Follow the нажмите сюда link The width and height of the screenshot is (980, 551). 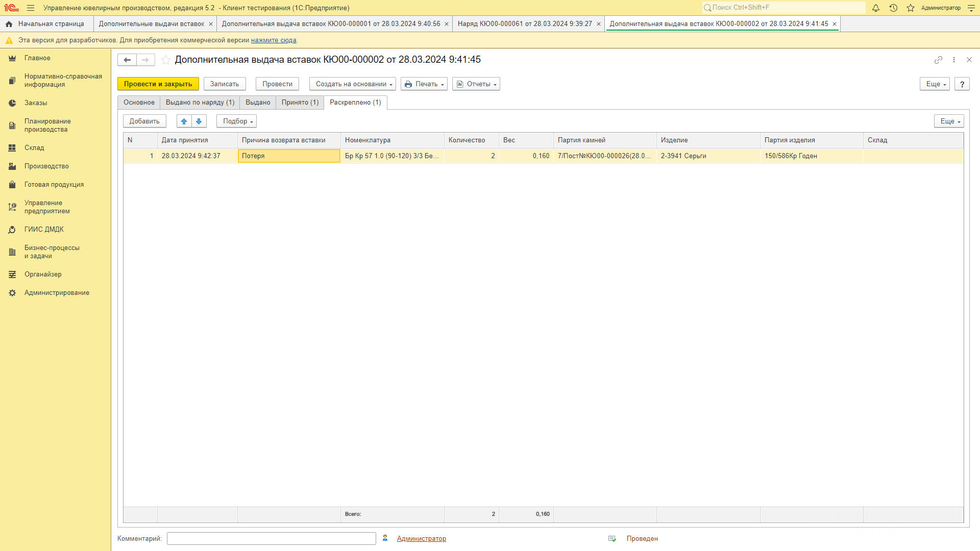274,40
